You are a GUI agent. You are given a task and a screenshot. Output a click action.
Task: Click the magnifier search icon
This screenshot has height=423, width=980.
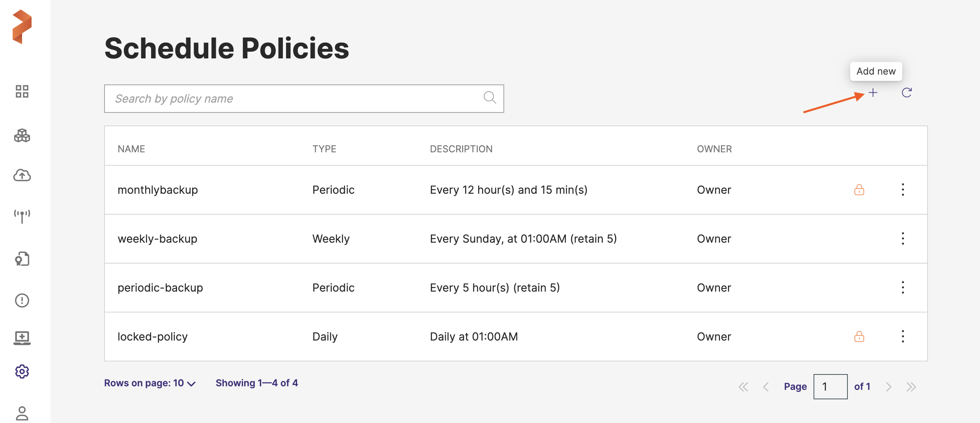pyautogui.click(x=490, y=97)
